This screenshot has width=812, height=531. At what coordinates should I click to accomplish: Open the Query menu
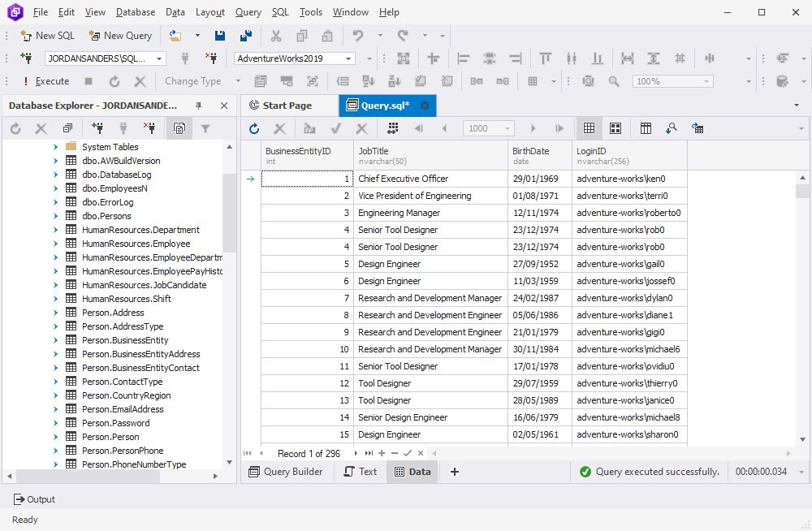(x=248, y=12)
